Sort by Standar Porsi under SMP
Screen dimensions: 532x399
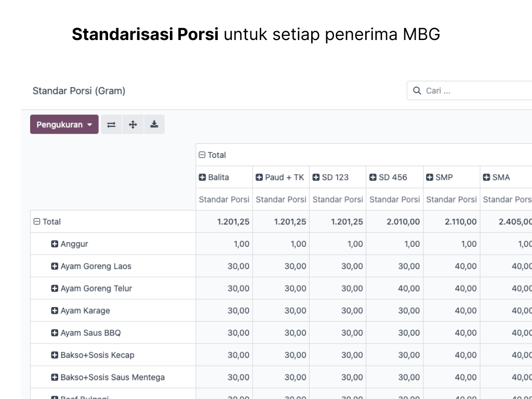pyautogui.click(x=451, y=199)
